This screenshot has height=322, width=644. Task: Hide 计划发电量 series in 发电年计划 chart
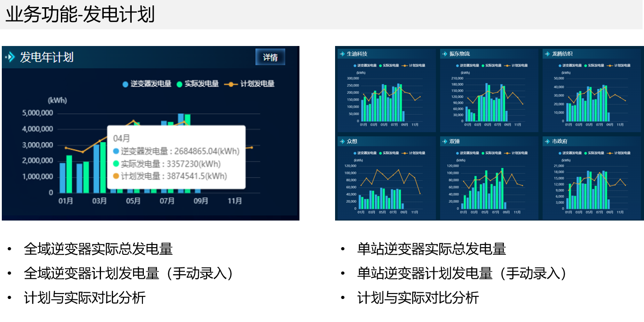pos(249,84)
